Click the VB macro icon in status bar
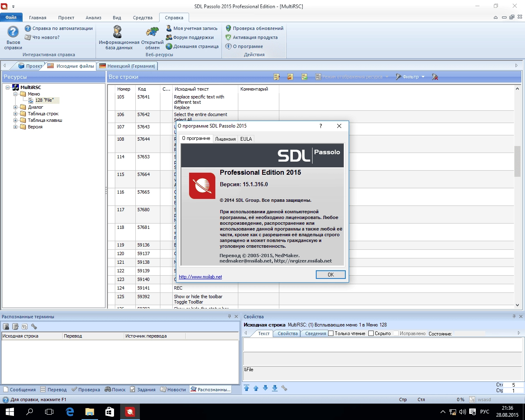The image size is (525, 420). click(472, 399)
